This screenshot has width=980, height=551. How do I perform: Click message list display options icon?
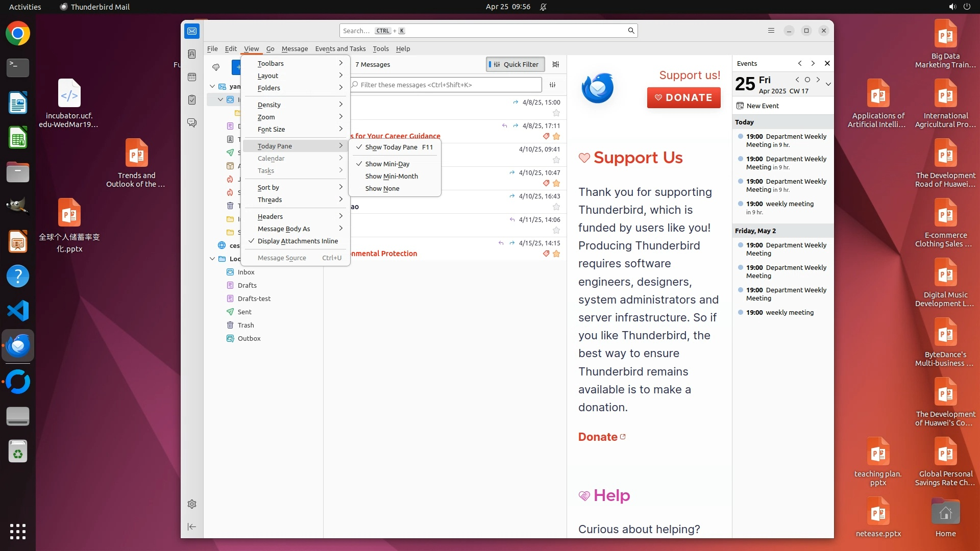556,64
